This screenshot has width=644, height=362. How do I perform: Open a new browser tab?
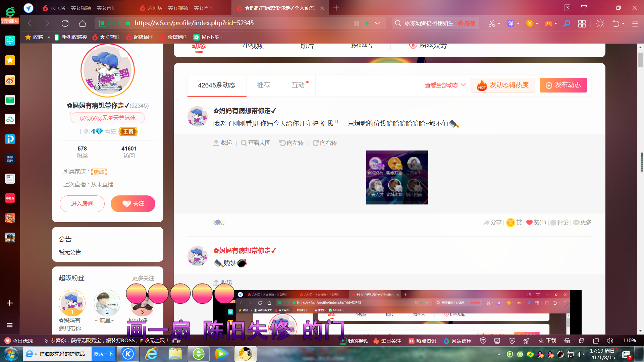(x=336, y=8)
